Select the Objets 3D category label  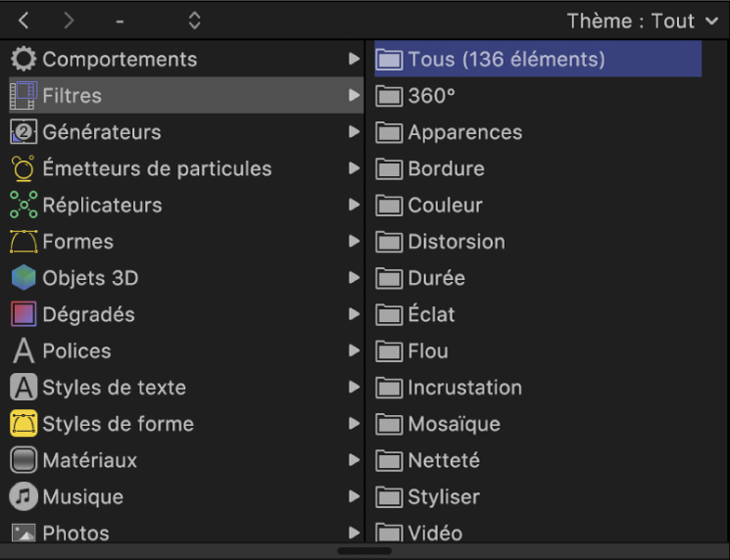pyautogui.click(x=91, y=278)
